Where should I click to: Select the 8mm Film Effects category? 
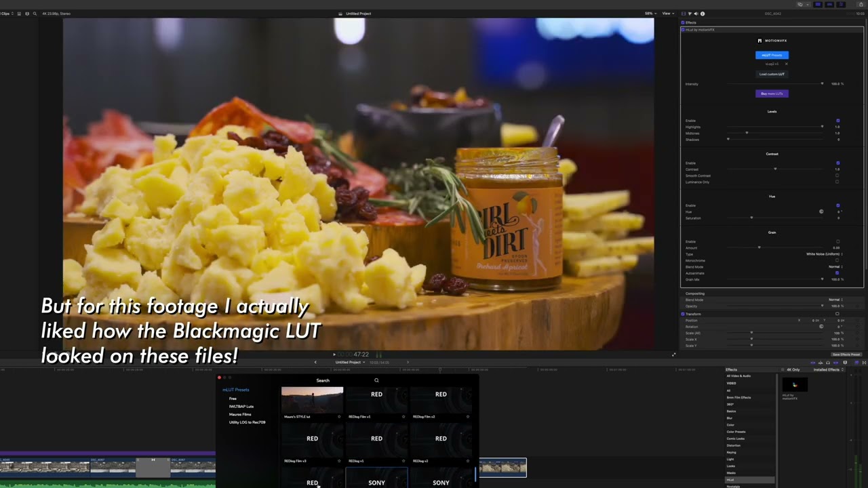[738, 397]
